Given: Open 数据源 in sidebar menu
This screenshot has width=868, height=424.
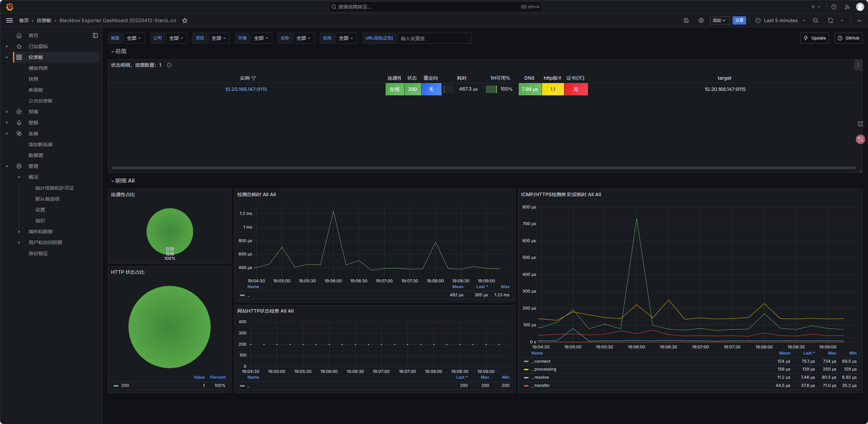Looking at the screenshot, I should [36, 155].
